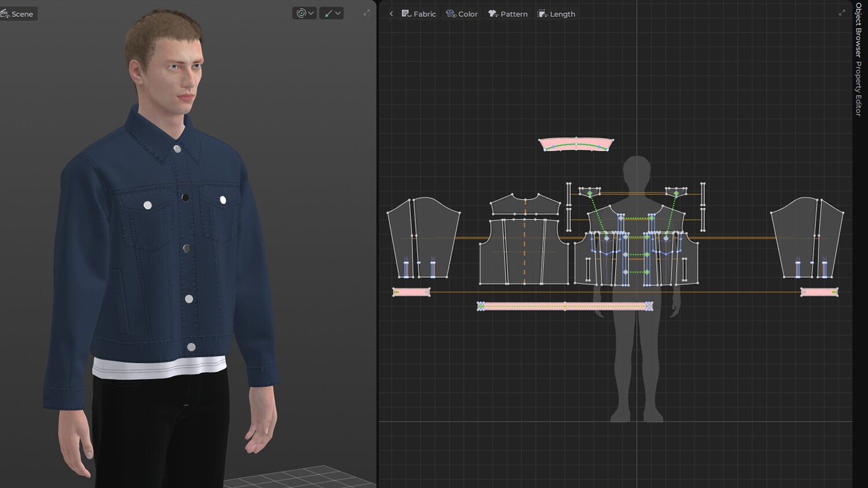
Task: Select the back bodice pattern piece
Action: point(524,252)
